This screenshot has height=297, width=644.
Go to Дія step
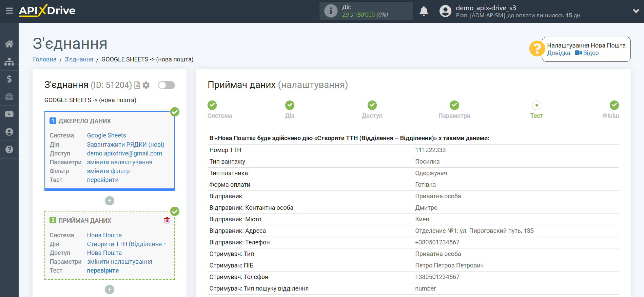(x=290, y=105)
